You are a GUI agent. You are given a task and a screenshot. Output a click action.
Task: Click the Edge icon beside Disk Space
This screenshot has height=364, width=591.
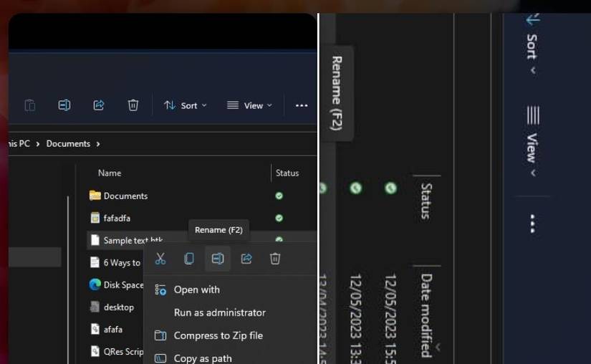[95, 284]
